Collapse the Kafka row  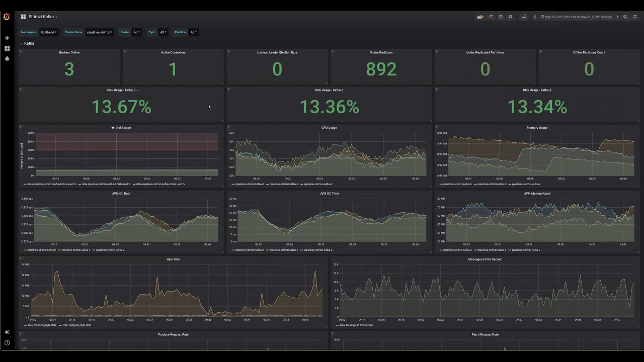(x=27, y=43)
